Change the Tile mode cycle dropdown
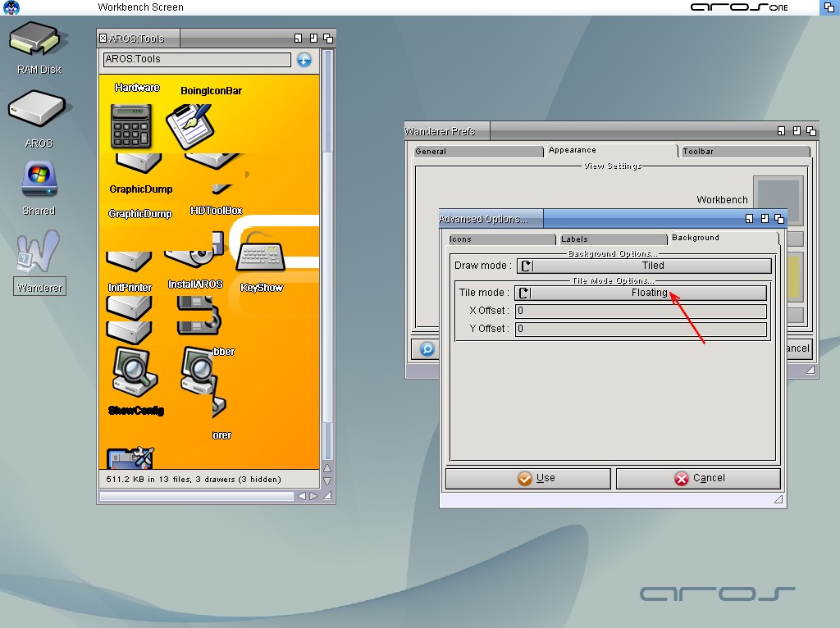Image resolution: width=840 pixels, height=628 pixels. click(641, 293)
